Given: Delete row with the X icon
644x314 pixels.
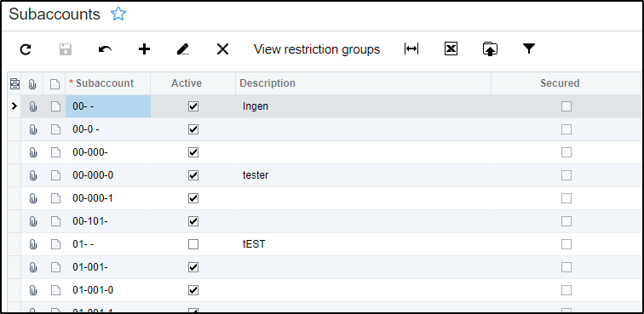Looking at the screenshot, I should coord(222,49).
